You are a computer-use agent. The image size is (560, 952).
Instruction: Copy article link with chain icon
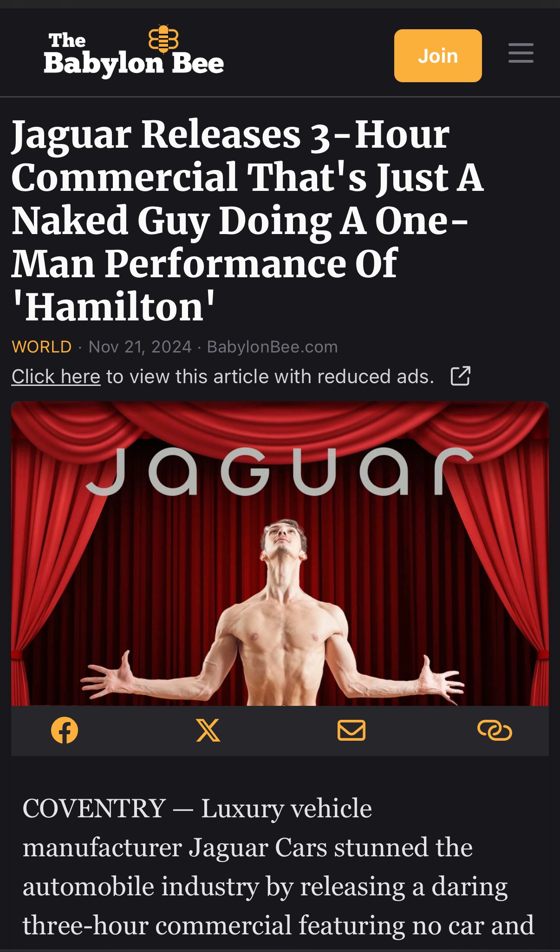tap(495, 730)
